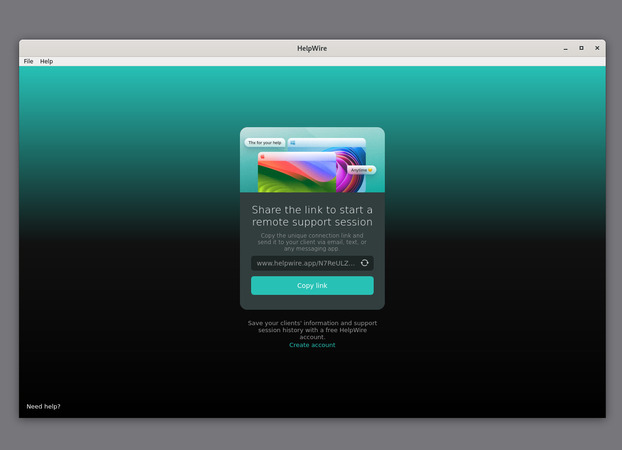Open the Create account link
This screenshot has width=622, height=450.
312,345
